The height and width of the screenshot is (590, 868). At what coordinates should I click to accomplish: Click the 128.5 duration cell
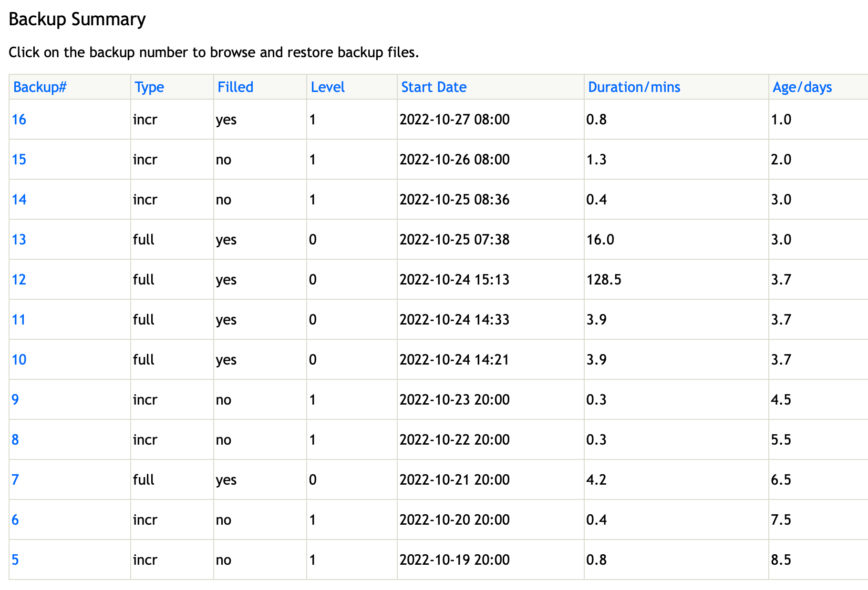click(604, 280)
